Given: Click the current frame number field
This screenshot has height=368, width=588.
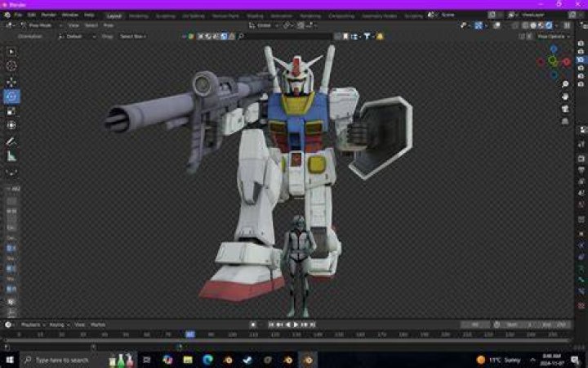Looking at the screenshot, I should (475, 325).
